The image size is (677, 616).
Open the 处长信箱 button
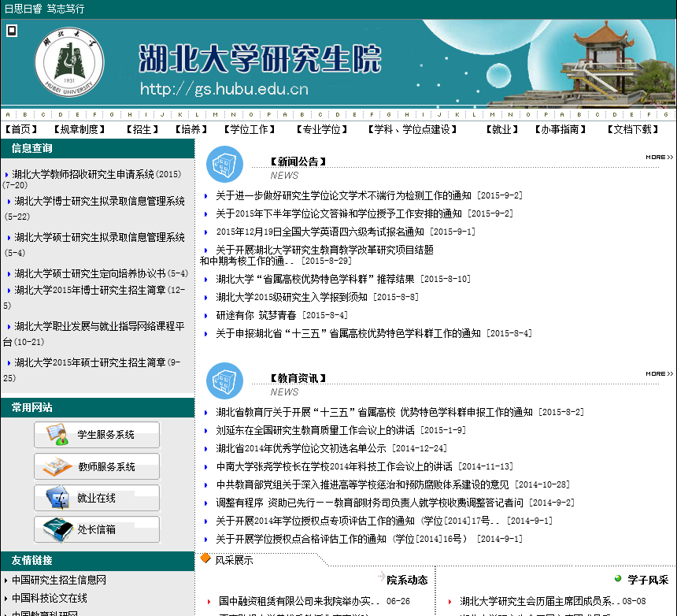(x=97, y=529)
